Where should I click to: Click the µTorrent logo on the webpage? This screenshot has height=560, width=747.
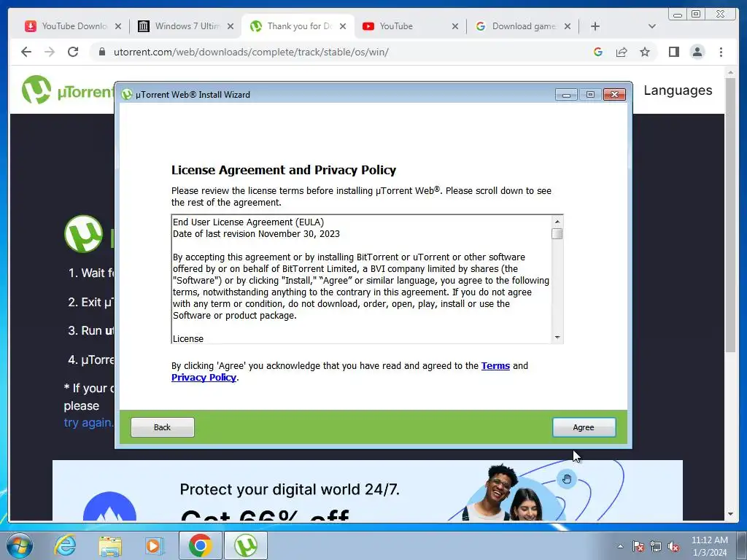(x=66, y=90)
